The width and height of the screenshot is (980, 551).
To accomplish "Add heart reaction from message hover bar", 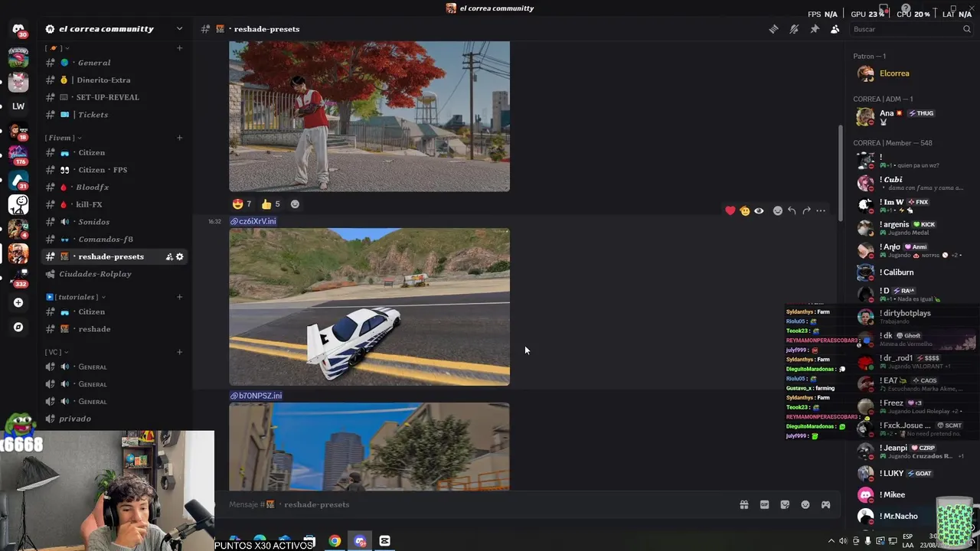I will [x=730, y=210].
